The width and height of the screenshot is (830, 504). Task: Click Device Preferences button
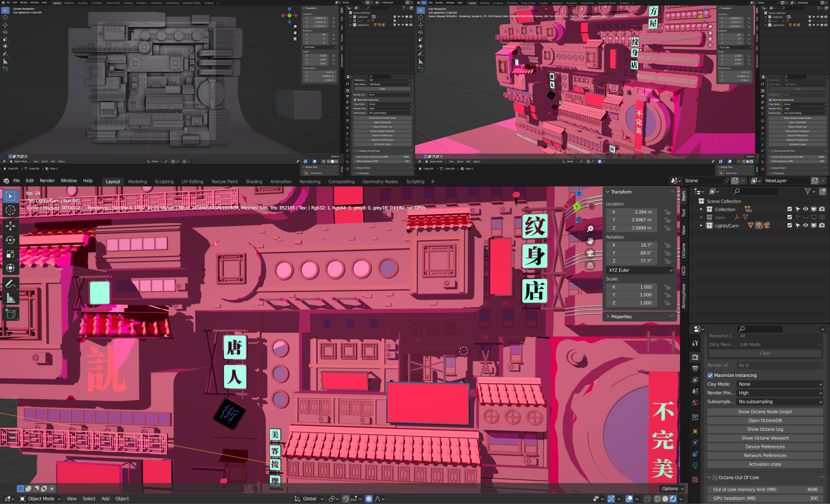click(765, 447)
